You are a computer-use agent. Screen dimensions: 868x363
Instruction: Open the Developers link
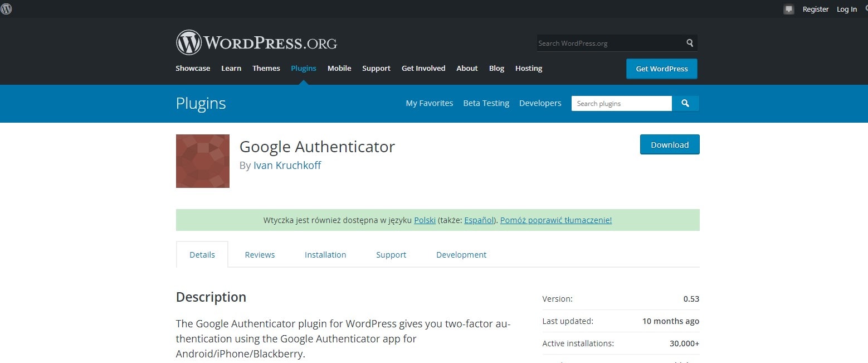[x=540, y=103]
